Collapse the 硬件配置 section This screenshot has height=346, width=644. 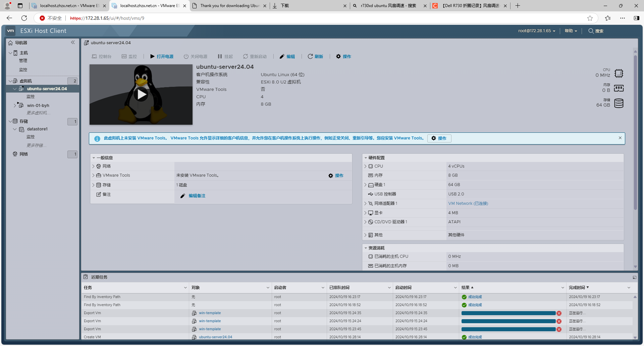[366, 158]
